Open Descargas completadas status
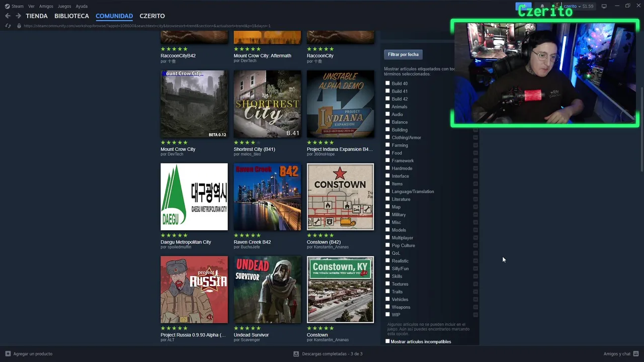The width and height of the screenshot is (644, 362). click(332, 354)
